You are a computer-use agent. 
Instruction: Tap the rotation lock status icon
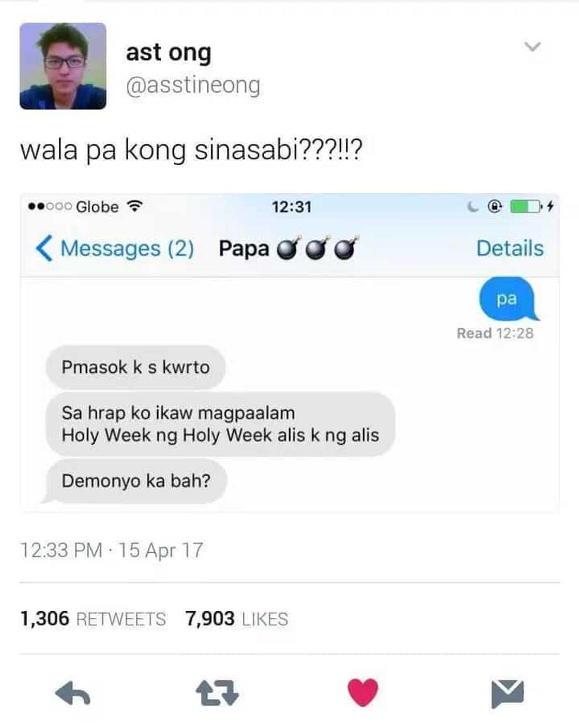click(495, 207)
